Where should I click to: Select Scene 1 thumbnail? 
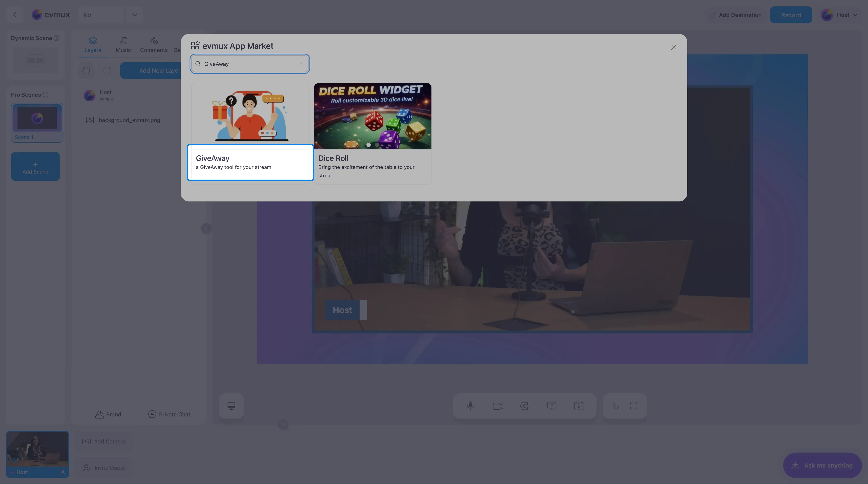click(x=37, y=122)
